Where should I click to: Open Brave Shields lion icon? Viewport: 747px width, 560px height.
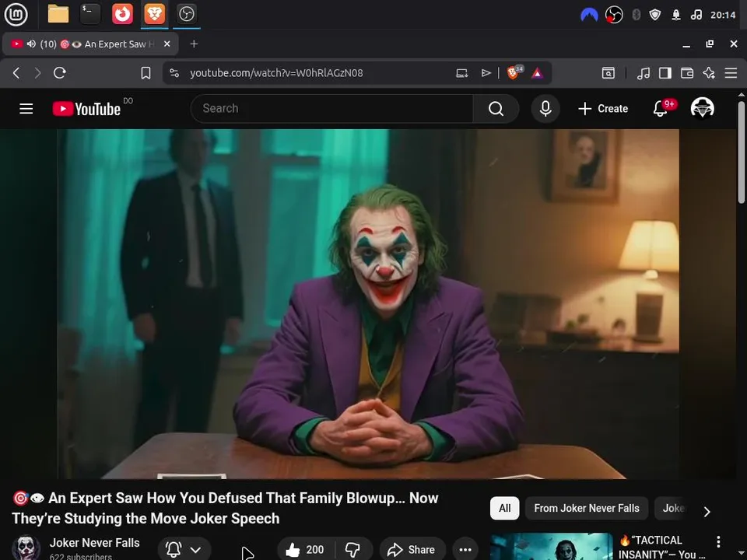(x=514, y=72)
